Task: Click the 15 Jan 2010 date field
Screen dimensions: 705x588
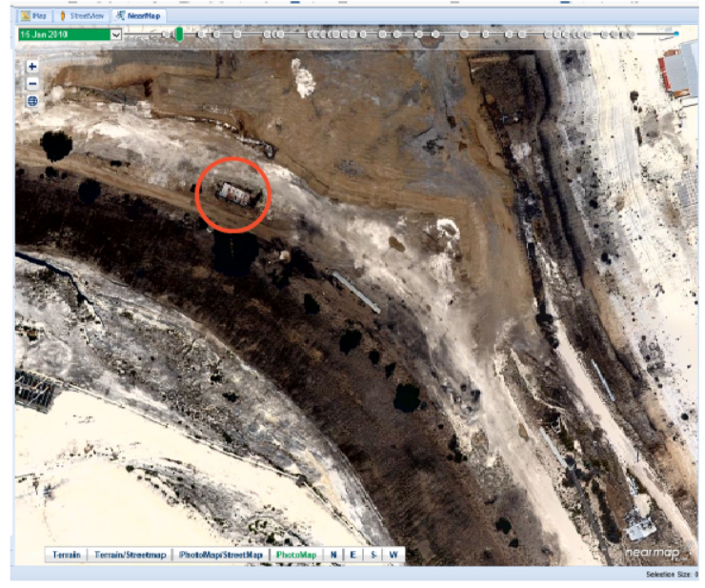Action: tap(64, 34)
